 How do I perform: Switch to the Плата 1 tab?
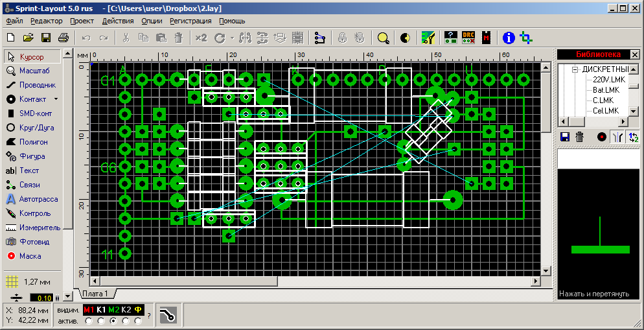(95, 294)
